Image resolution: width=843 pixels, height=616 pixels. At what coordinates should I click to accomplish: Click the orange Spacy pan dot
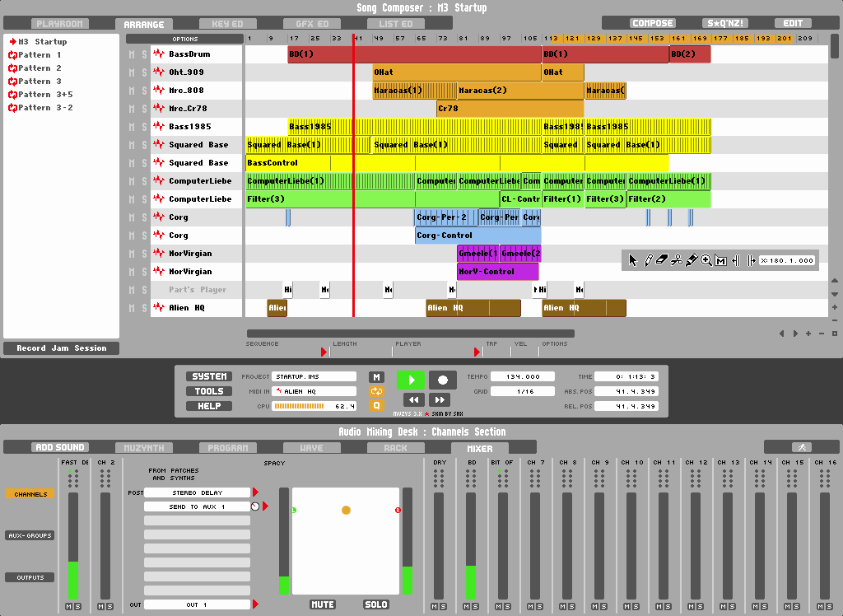pyautogui.click(x=347, y=510)
